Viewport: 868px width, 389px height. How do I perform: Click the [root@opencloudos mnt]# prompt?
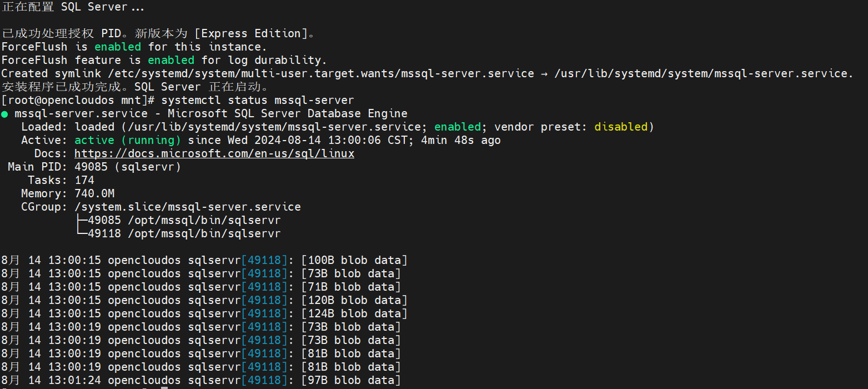[78, 101]
